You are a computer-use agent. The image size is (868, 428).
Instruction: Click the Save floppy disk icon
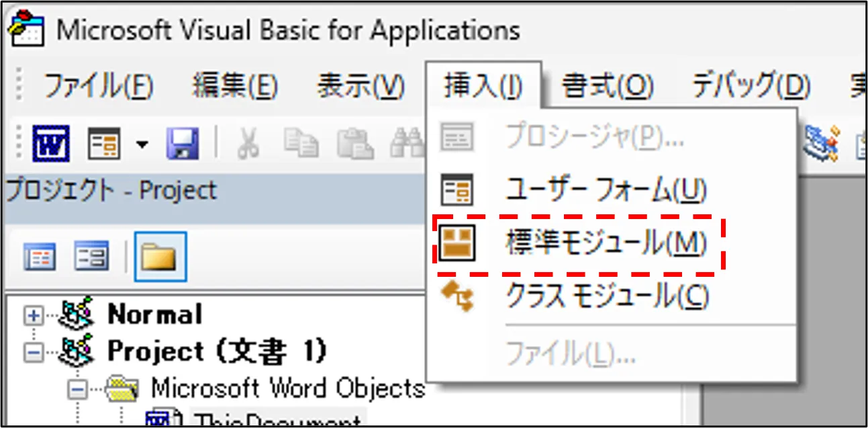182,144
